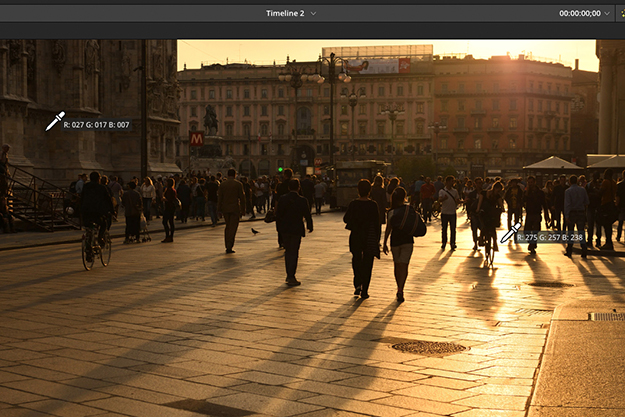625x417 pixels.
Task: Click the white tent canopy on the right
Action: [x=552, y=162]
